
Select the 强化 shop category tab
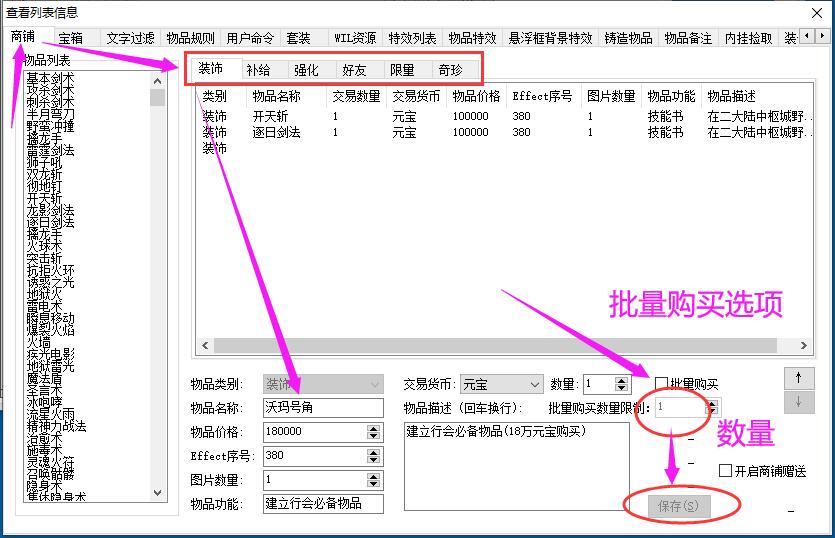click(305, 70)
